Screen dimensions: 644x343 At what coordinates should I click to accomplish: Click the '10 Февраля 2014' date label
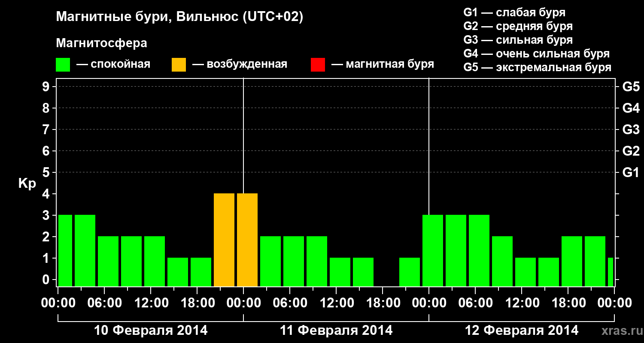tap(151, 331)
